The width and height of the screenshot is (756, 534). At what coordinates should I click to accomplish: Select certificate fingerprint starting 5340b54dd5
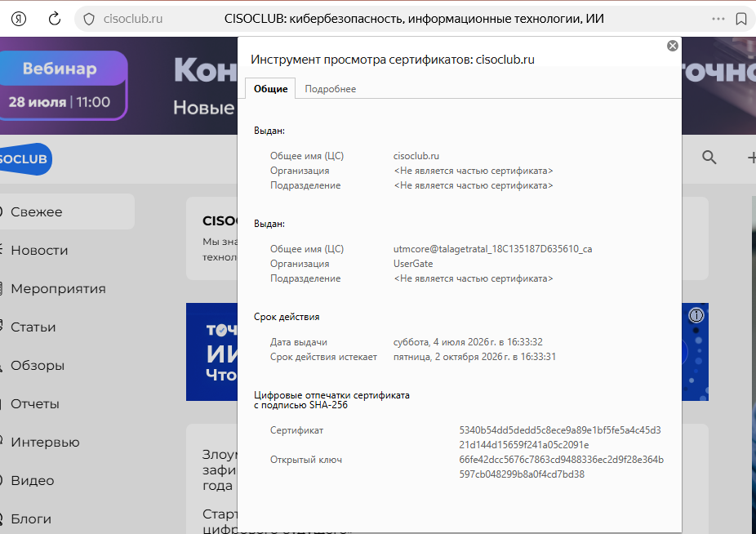coord(560,438)
